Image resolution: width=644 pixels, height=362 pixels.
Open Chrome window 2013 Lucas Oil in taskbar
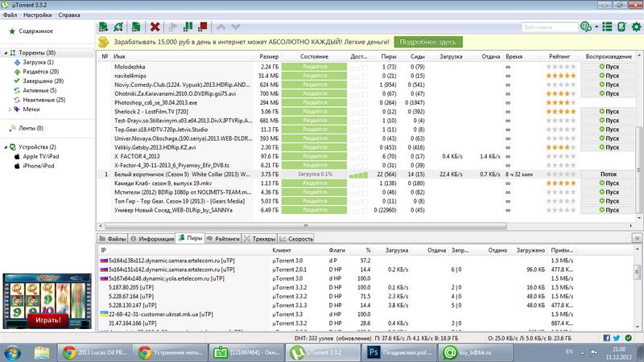[x=94, y=352]
